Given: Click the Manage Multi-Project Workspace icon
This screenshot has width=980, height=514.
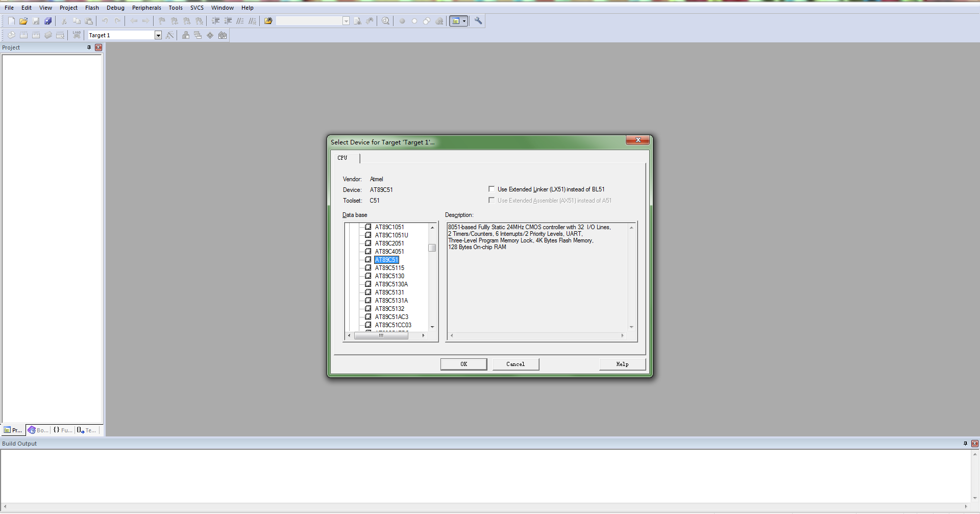Looking at the screenshot, I should point(198,35).
